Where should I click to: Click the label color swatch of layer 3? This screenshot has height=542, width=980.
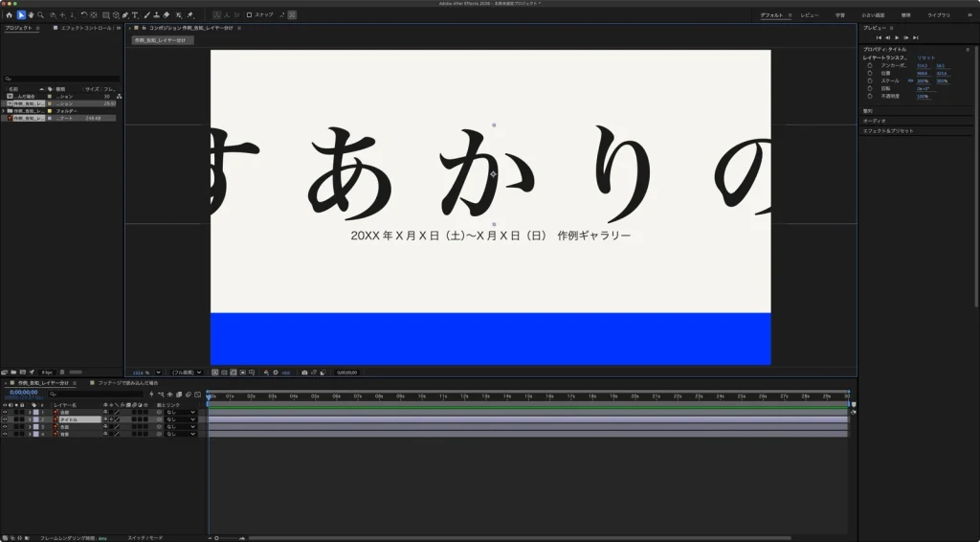click(x=35, y=427)
